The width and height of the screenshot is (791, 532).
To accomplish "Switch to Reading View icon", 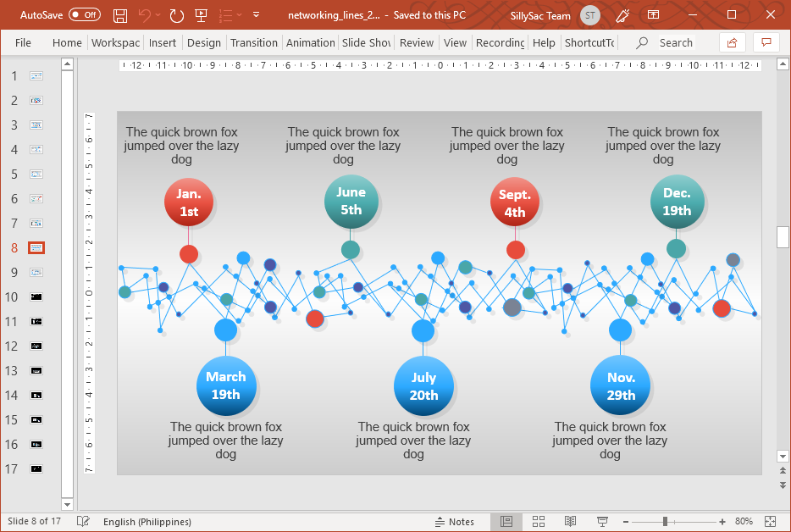I will [x=570, y=521].
